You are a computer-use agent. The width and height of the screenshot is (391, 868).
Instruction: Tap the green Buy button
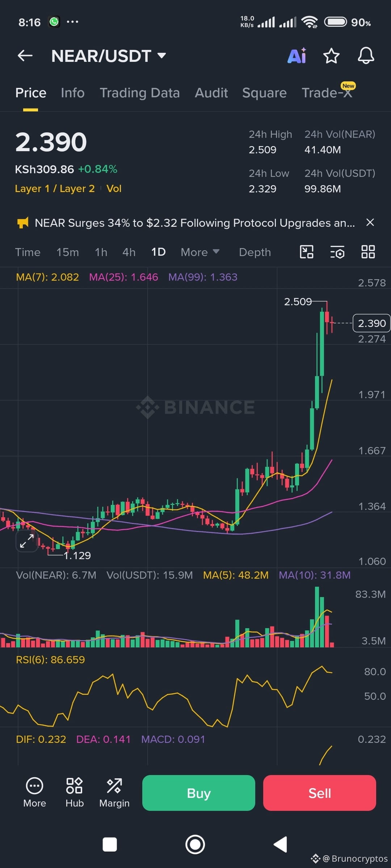pos(199,793)
